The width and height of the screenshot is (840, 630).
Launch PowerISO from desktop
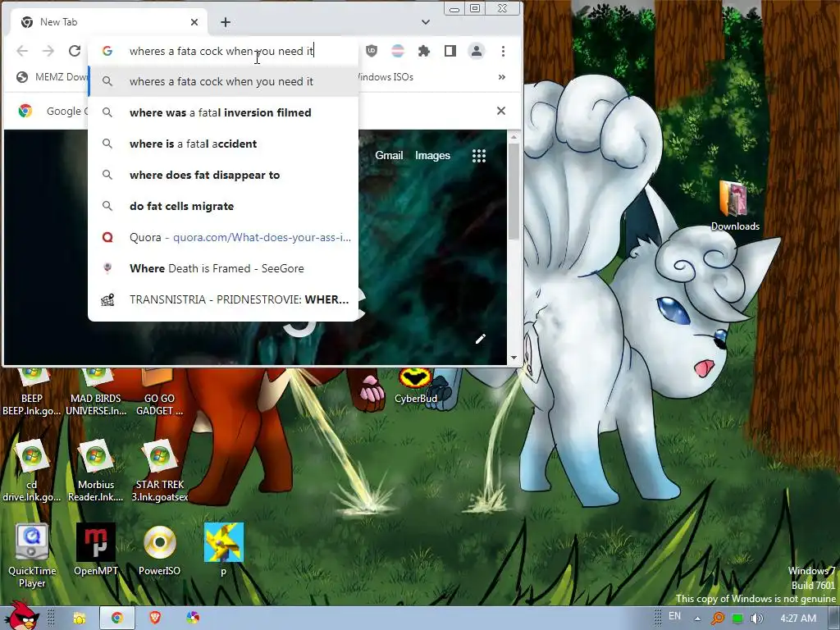coord(160,550)
